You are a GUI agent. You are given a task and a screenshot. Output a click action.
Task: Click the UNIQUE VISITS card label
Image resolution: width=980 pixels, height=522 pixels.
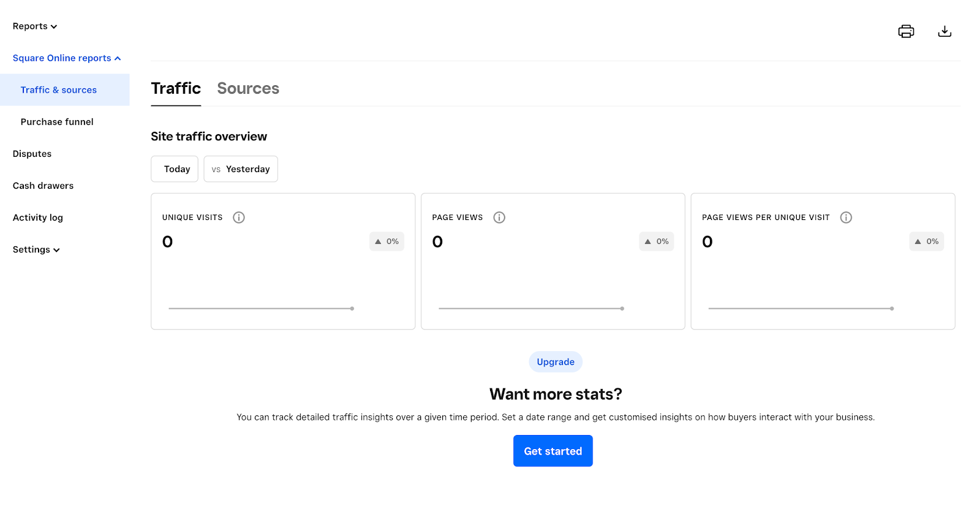[192, 217]
